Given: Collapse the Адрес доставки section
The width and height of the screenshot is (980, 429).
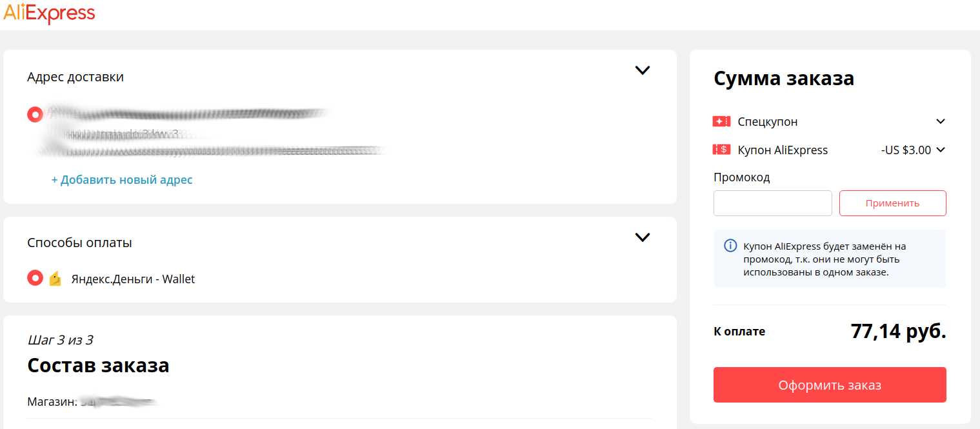Looking at the screenshot, I should tap(642, 70).
